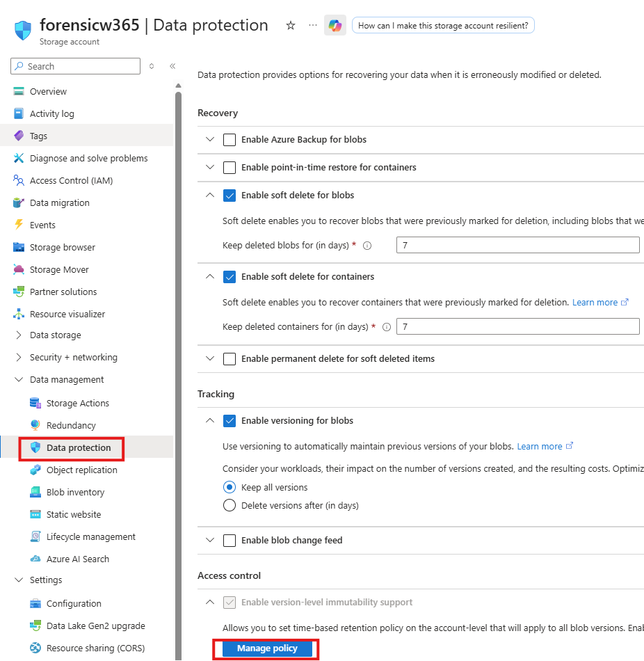Viewport: 644px width, 661px height.
Task: Uncheck Enable soft delete for blobs
Action: click(230, 196)
